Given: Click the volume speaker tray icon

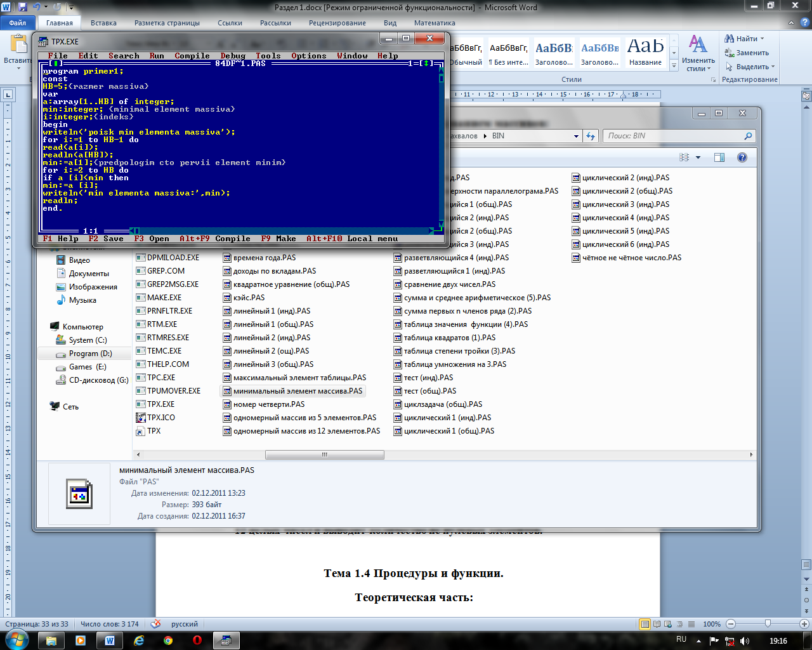Looking at the screenshot, I should pos(745,641).
